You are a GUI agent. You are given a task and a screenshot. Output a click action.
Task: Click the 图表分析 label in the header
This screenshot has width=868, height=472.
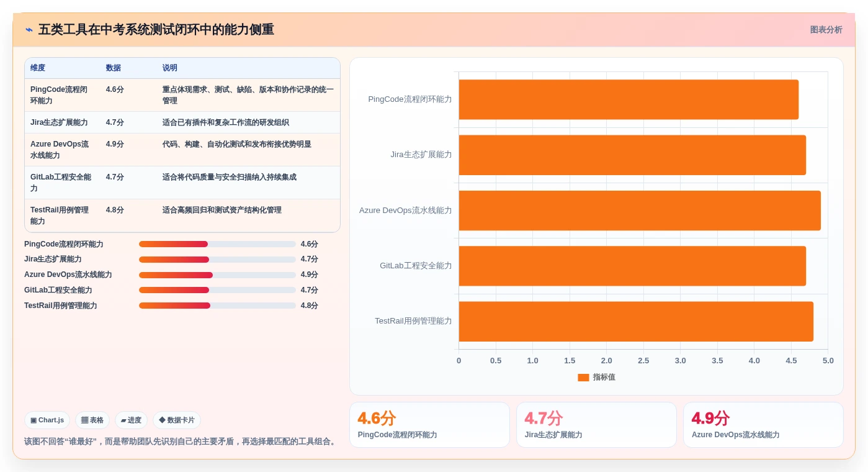coord(826,30)
